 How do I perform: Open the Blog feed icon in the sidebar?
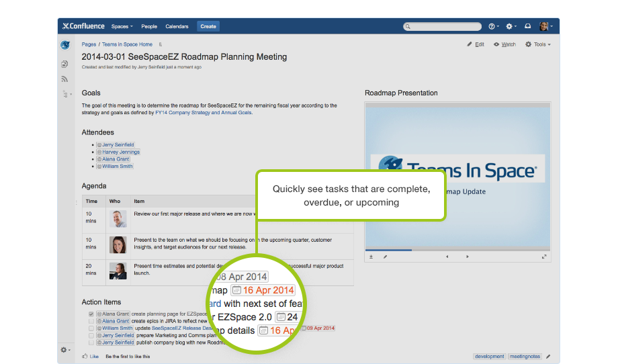[64, 79]
